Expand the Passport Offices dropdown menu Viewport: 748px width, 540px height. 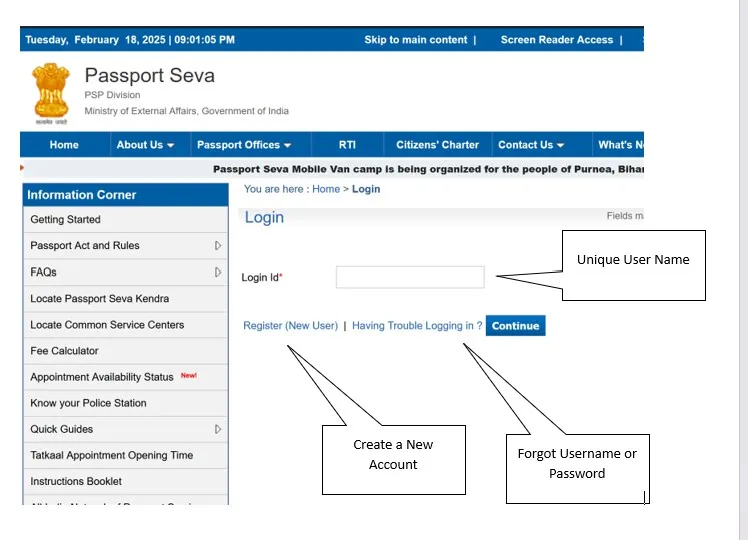click(244, 145)
